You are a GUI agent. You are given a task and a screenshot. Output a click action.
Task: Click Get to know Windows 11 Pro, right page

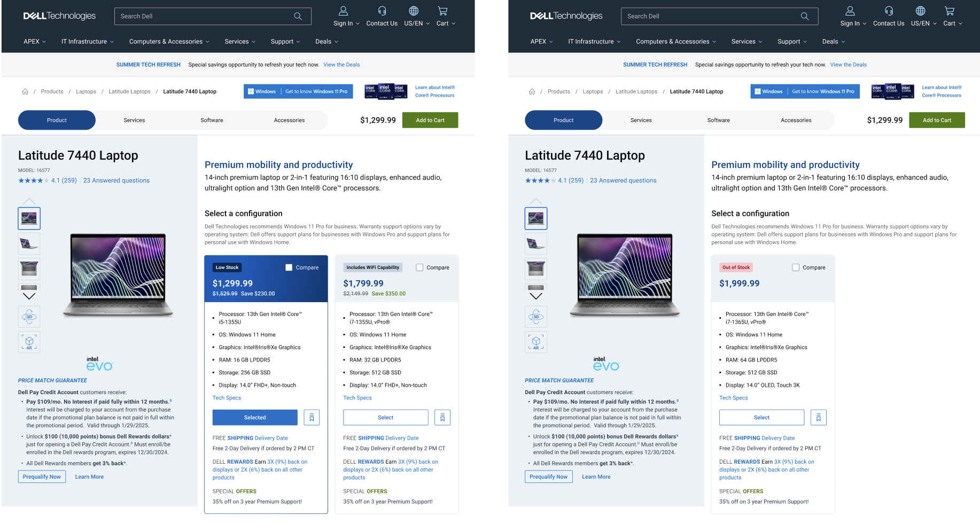[823, 91]
